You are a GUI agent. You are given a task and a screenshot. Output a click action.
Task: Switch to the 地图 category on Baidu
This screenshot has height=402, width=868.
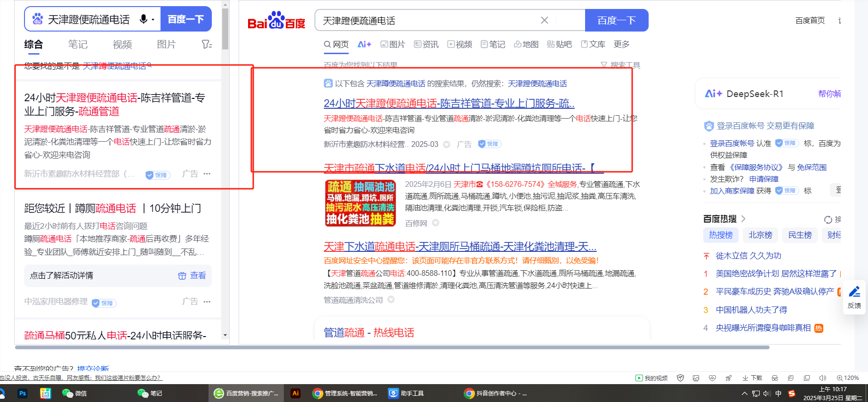point(526,44)
